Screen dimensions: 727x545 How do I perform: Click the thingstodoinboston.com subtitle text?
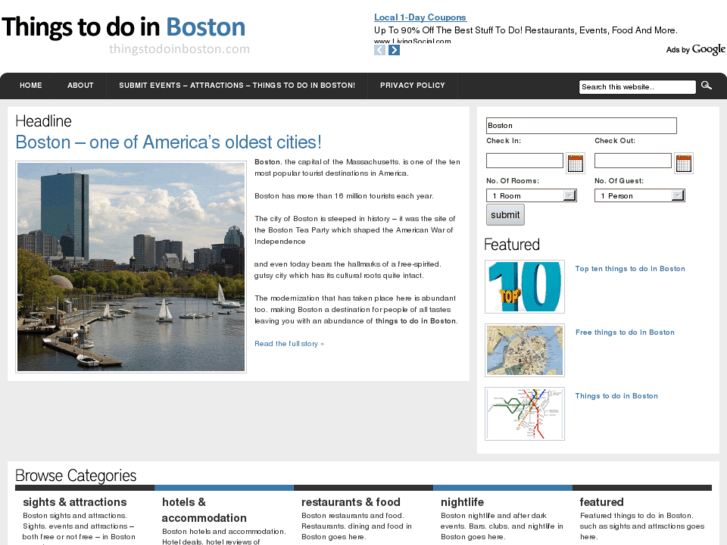(179, 49)
